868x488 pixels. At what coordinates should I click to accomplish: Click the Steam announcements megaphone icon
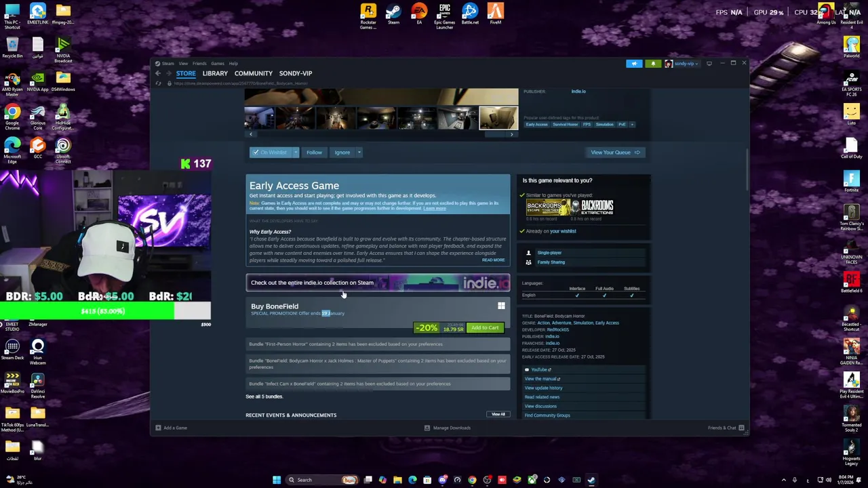pyautogui.click(x=634, y=64)
